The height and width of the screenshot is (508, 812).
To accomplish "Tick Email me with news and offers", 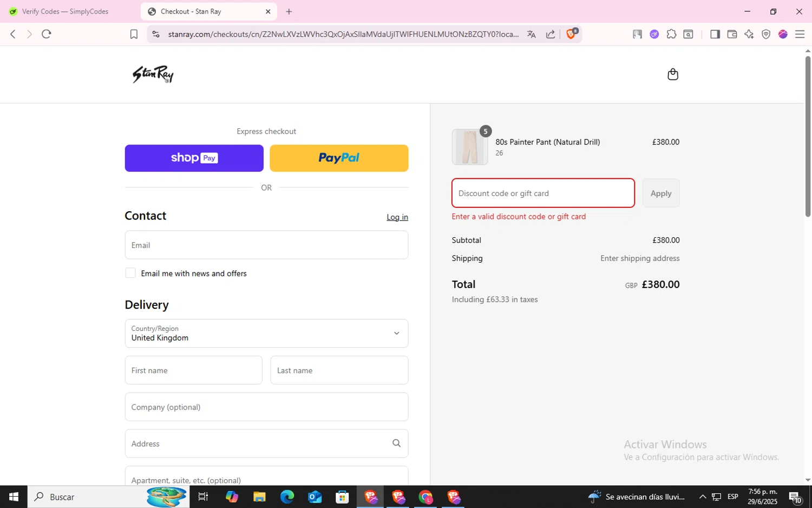I will pos(130,273).
